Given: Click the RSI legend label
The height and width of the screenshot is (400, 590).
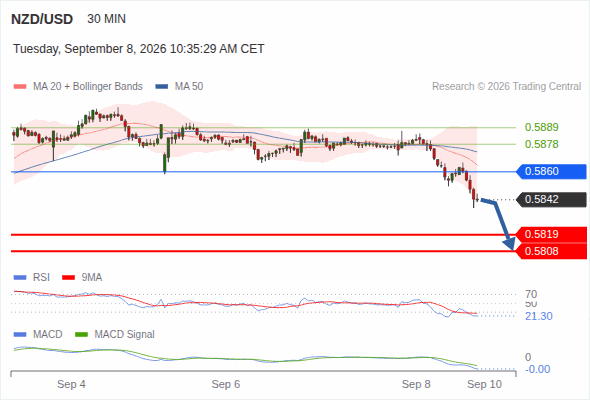Looking at the screenshot, I should (41, 278).
